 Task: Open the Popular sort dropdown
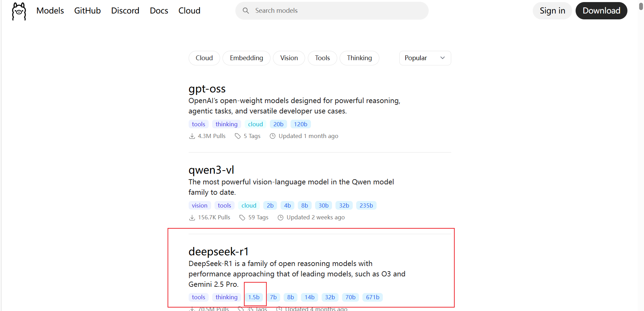tap(425, 58)
